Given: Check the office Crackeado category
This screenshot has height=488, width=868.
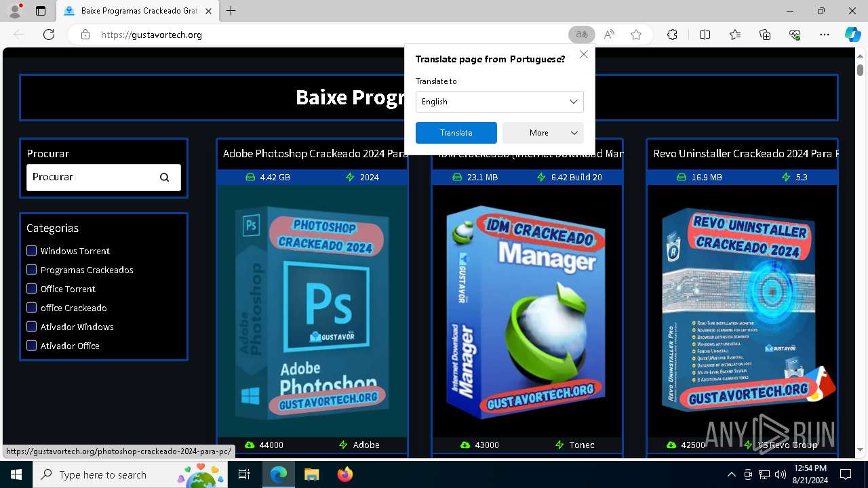Looking at the screenshot, I should pos(31,308).
